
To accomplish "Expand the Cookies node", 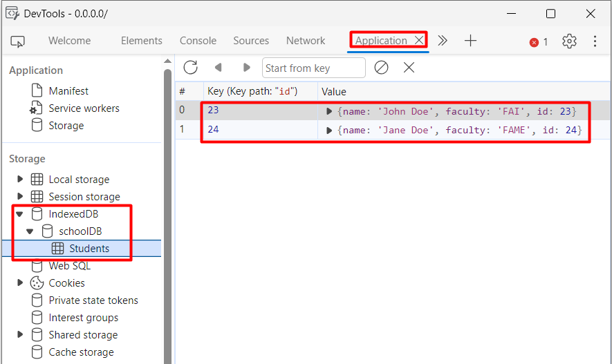I will (19, 282).
